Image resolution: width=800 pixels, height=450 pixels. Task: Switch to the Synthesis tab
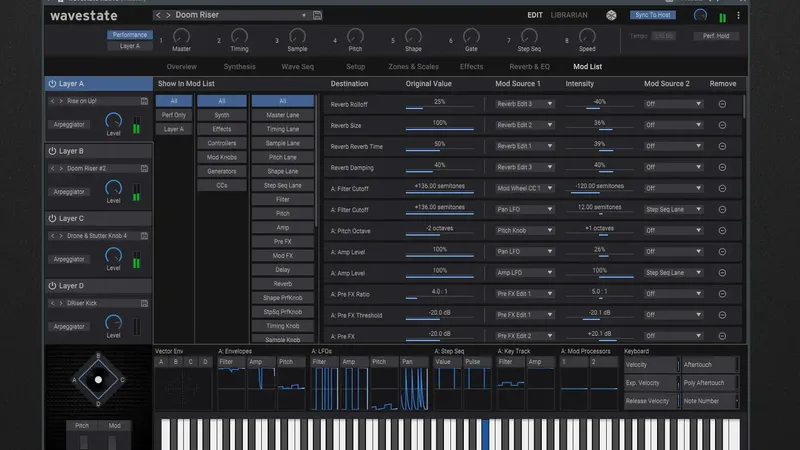239,67
